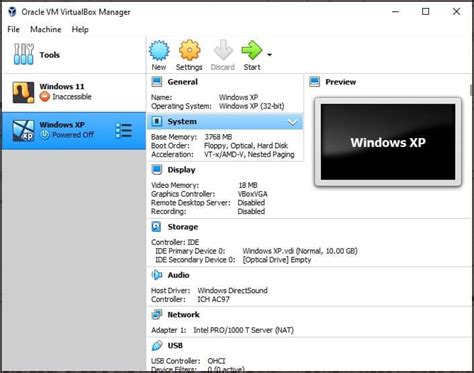Open the System settings header link
This screenshot has height=373, width=474.
click(x=182, y=122)
